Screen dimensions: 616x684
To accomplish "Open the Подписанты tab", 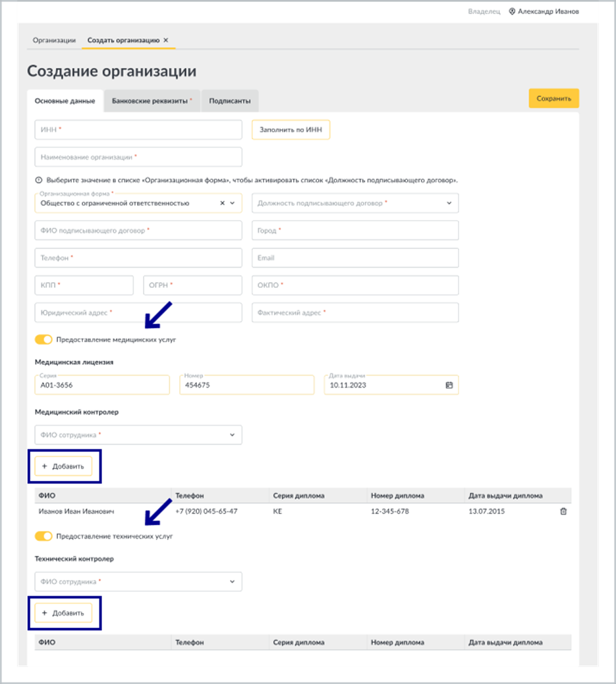I will [x=230, y=101].
